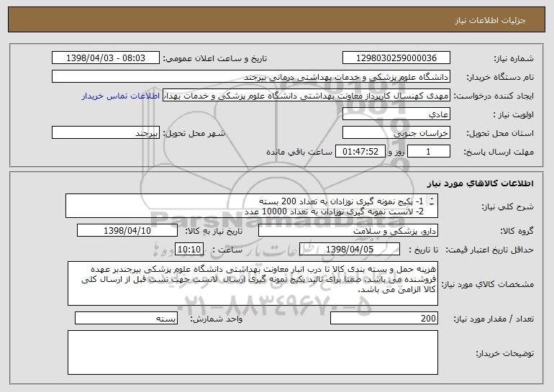Click the جزئیات اطلاعات نیاز header title
The image size is (554, 392).
click(x=490, y=20)
